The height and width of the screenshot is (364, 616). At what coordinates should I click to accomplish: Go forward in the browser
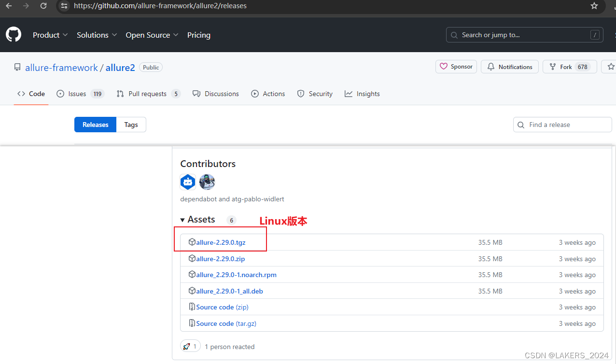[x=26, y=6]
